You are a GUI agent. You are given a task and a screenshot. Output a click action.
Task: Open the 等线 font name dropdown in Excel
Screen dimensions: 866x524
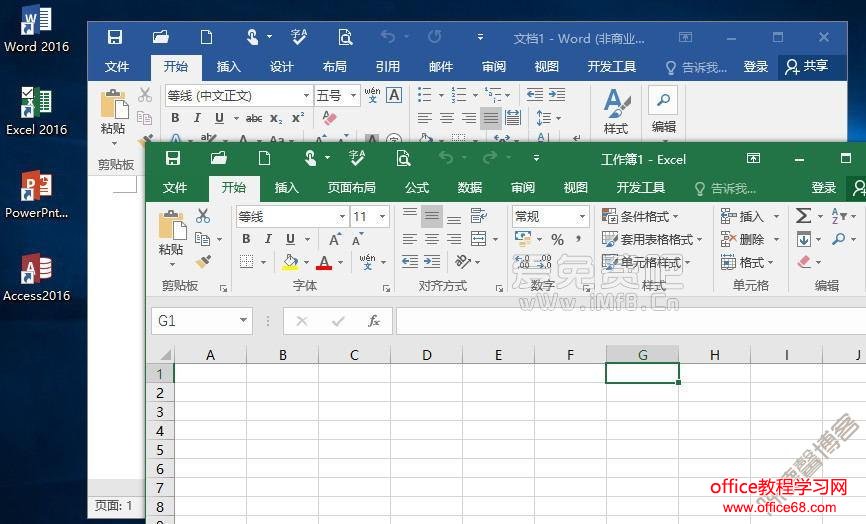(342, 216)
